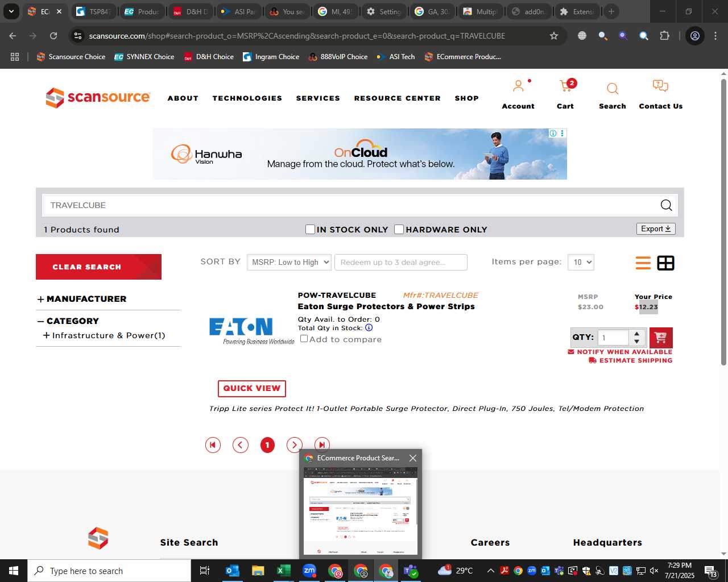This screenshot has height=582, width=728.
Task: Open SHOP navigation menu
Action: click(466, 98)
